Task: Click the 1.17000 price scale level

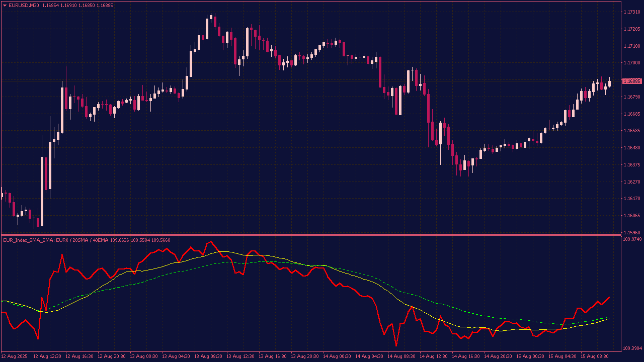Action: [631, 63]
